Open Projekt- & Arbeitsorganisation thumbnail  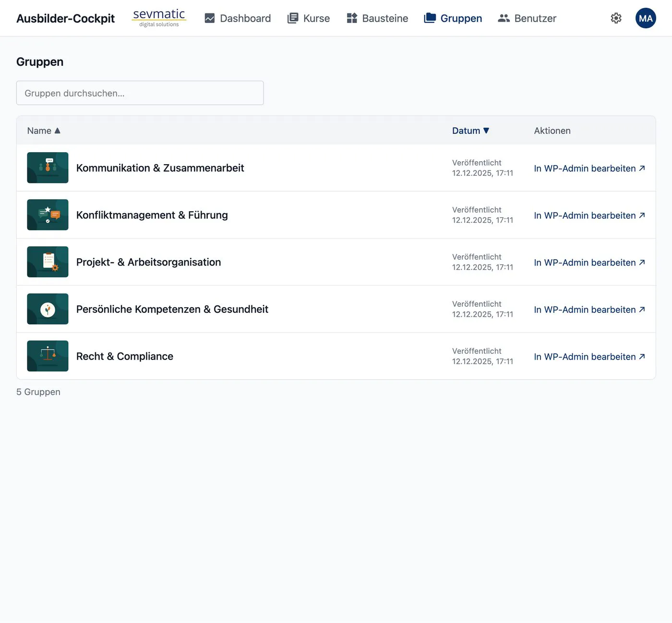click(48, 262)
